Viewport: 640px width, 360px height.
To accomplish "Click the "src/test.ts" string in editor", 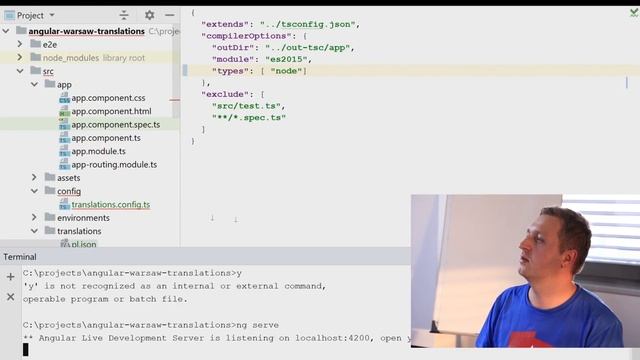I will [246, 106].
